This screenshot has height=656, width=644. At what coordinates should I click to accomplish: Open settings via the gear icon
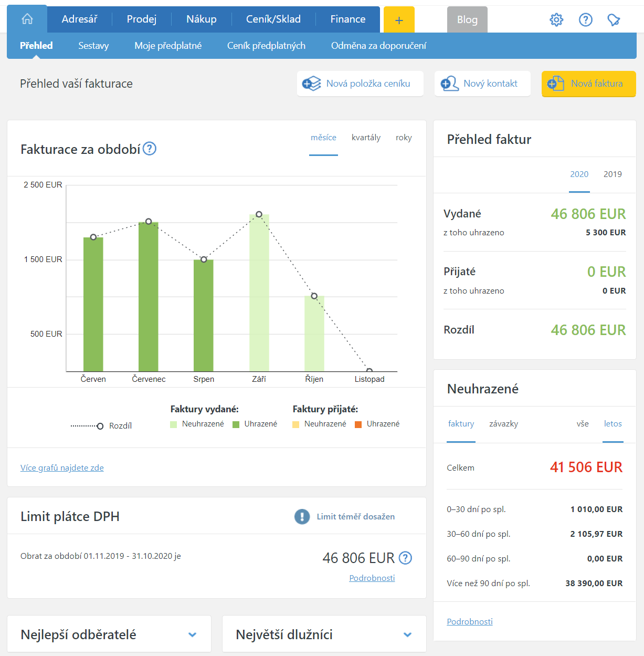[x=556, y=20]
